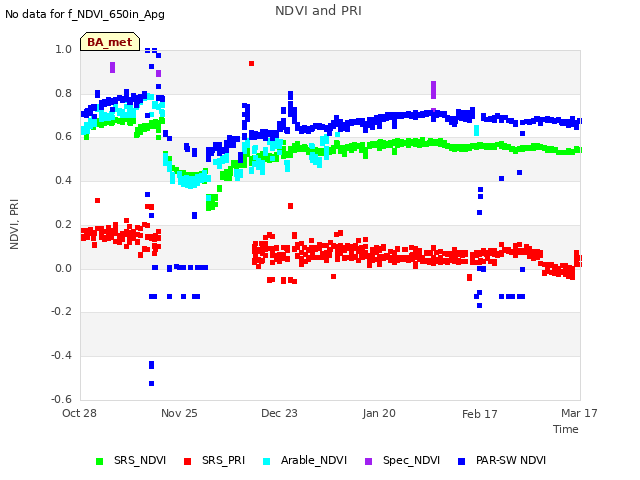The width and height of the screenshot is (640, 480).
Task: Toggle SRS_PRI series via legend label
Action: coord(223,460)
